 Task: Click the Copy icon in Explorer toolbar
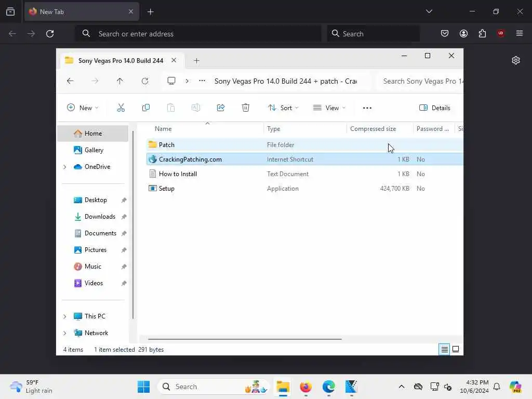pos(146,108)
